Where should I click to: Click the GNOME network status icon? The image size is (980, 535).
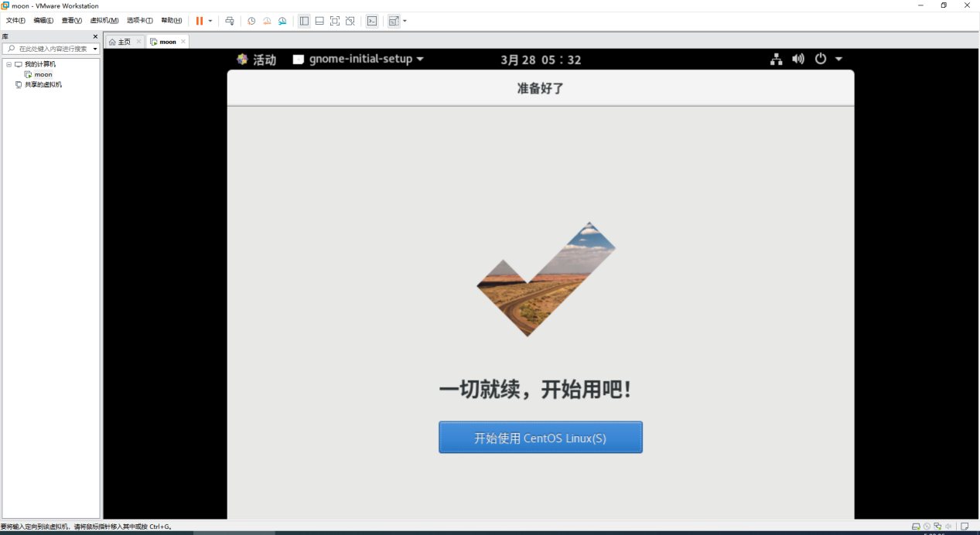(776, 59)
